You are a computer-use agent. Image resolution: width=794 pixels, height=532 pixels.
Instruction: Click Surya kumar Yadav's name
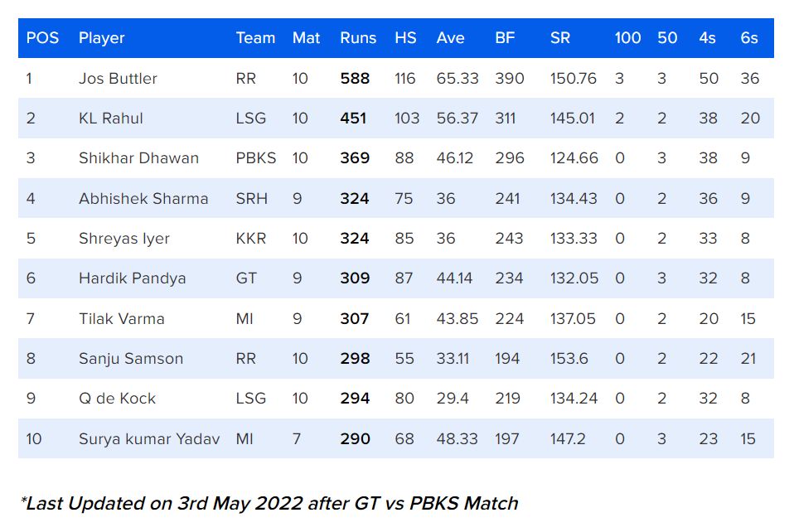pyautogui.click(x=149, y=439)
